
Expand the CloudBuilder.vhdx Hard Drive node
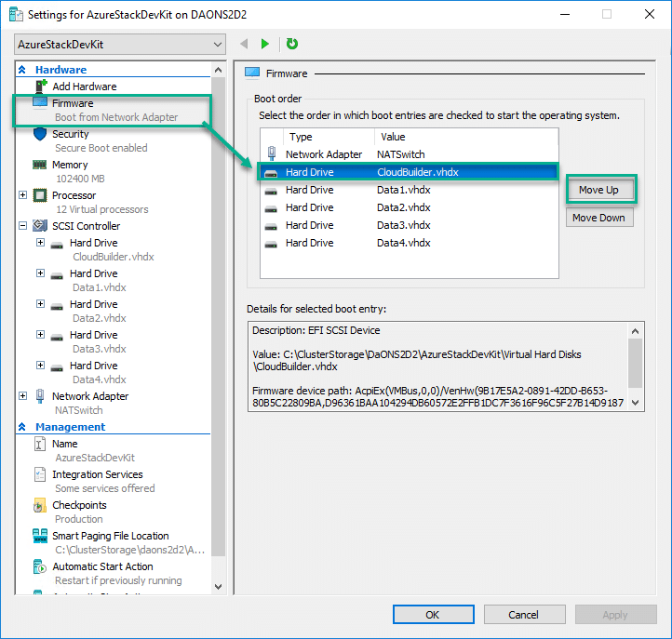click(40, 243)
